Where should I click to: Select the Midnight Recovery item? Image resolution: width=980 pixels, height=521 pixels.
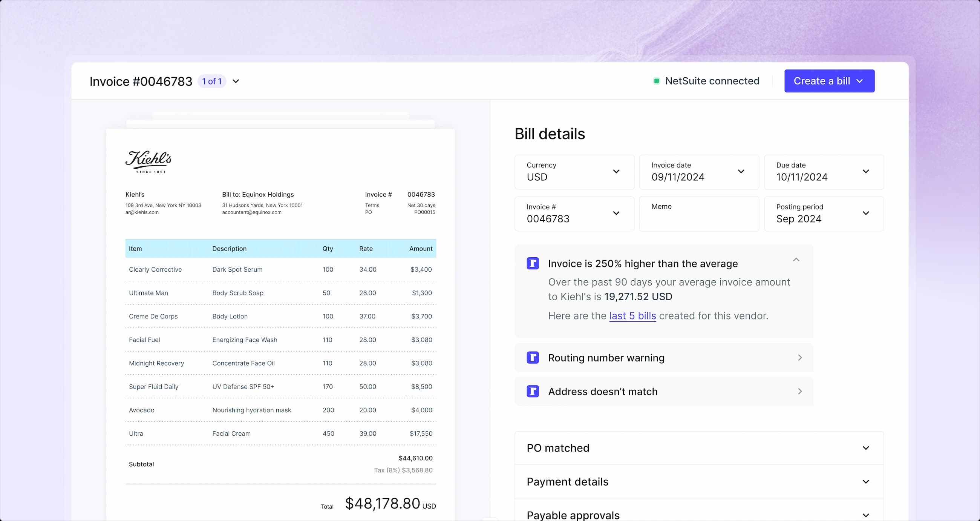156,363
